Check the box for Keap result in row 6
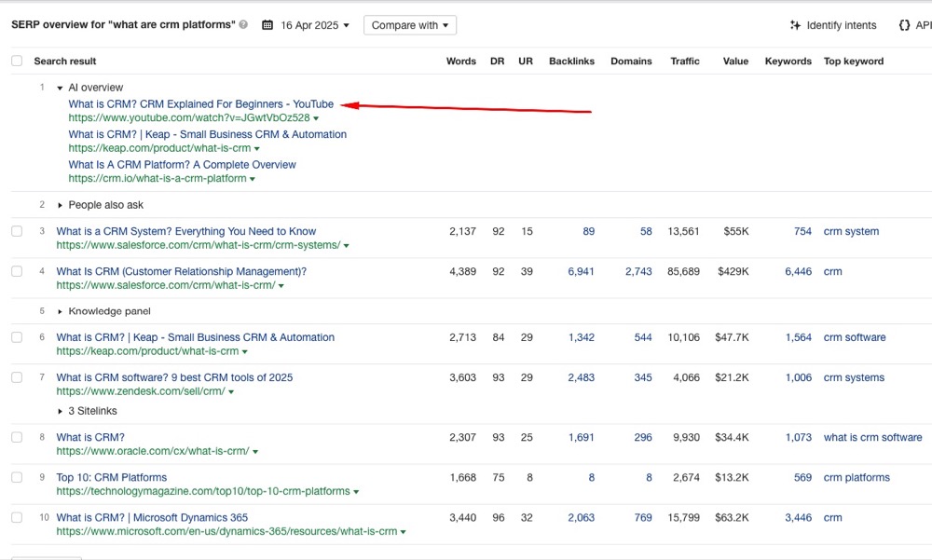Image resolution: width=932 pixels, height=560 pixels. pyautogui.click(x=17, y=337)
